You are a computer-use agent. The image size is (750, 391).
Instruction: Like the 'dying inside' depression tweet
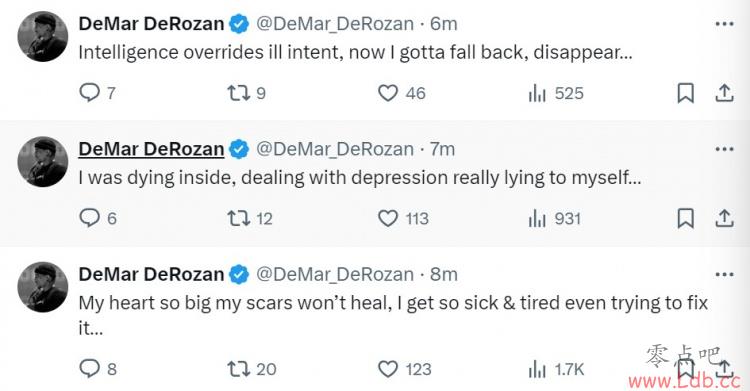click(403, 218)
